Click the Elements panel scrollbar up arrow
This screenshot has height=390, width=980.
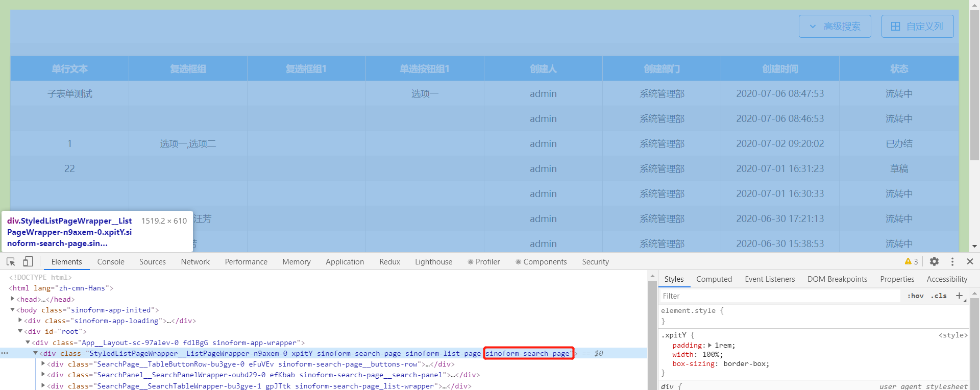point(652,276)
